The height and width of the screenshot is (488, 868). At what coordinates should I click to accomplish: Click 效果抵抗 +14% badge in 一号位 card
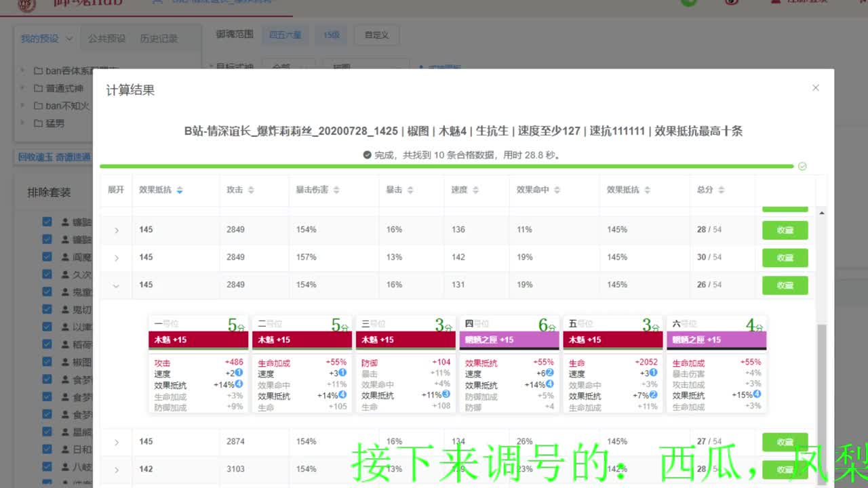tap(239, 384)
